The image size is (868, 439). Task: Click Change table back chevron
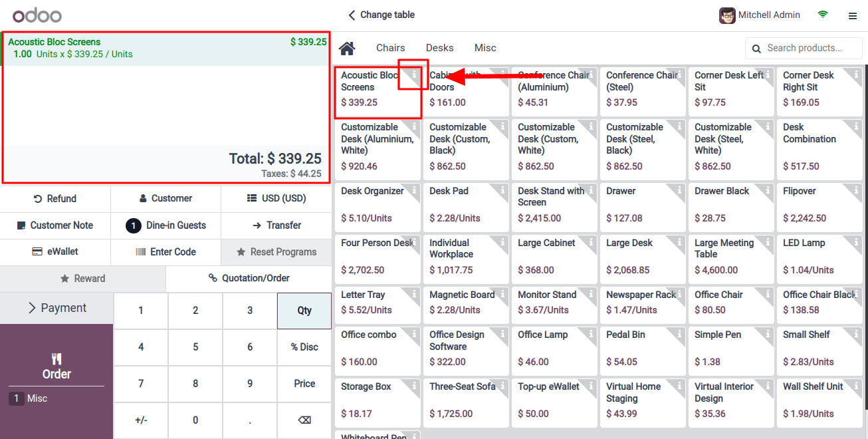point(352,15)
